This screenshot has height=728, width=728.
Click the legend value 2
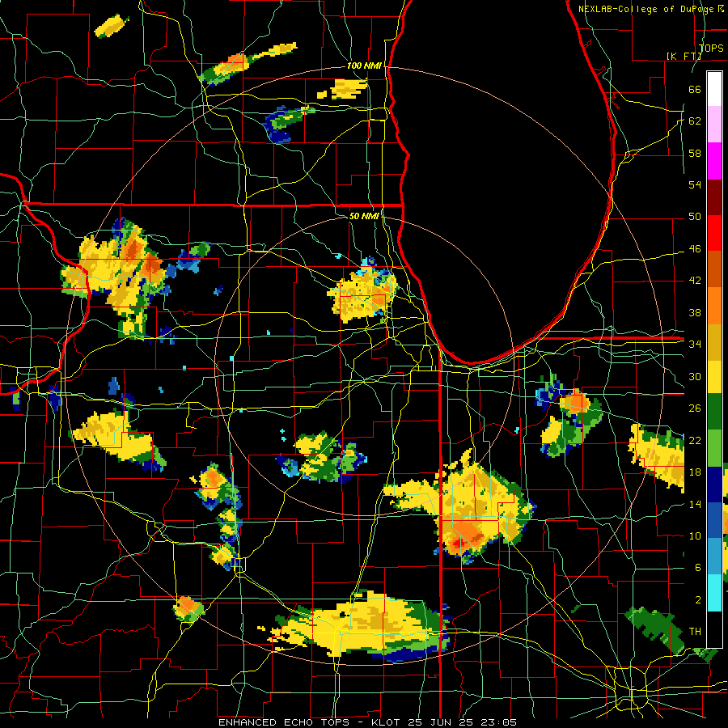click(x=697, y=600)
